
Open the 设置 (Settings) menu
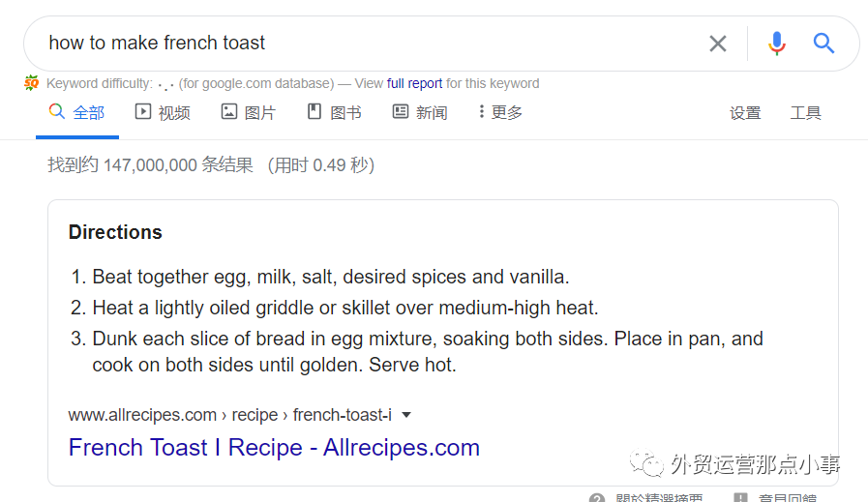(745, 113)
